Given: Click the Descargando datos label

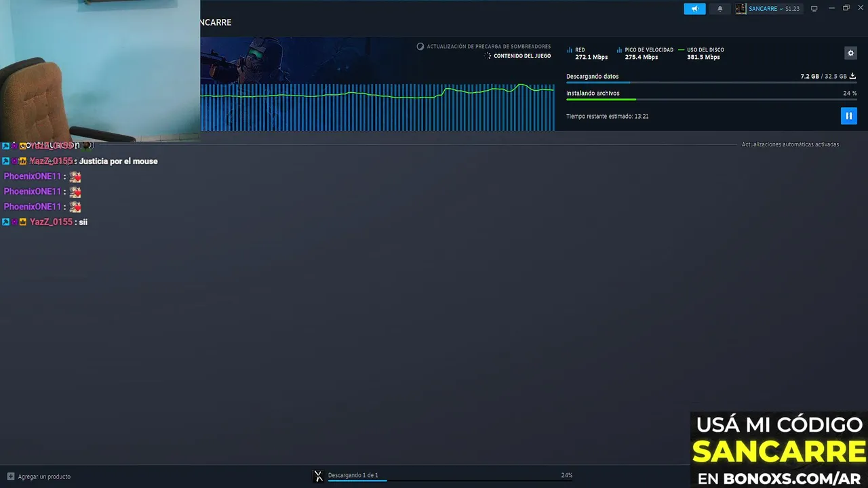Looking at the screenshot, I should point(592,77).
